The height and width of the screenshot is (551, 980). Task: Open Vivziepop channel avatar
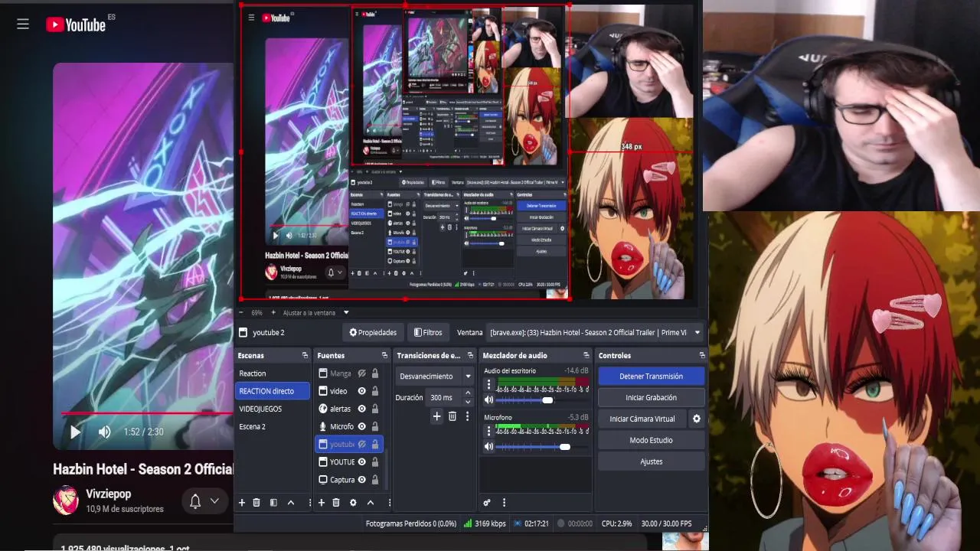click(66, 500)
